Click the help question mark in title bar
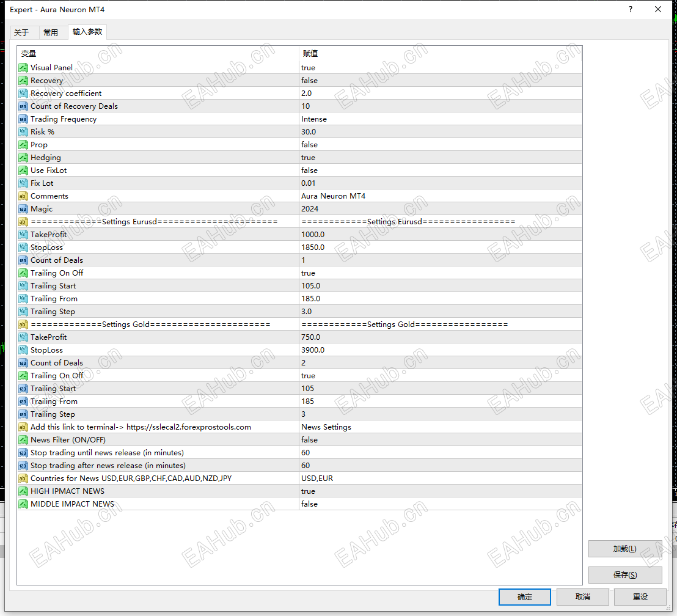This screenshot has height=616, width=677. point(631,10)
